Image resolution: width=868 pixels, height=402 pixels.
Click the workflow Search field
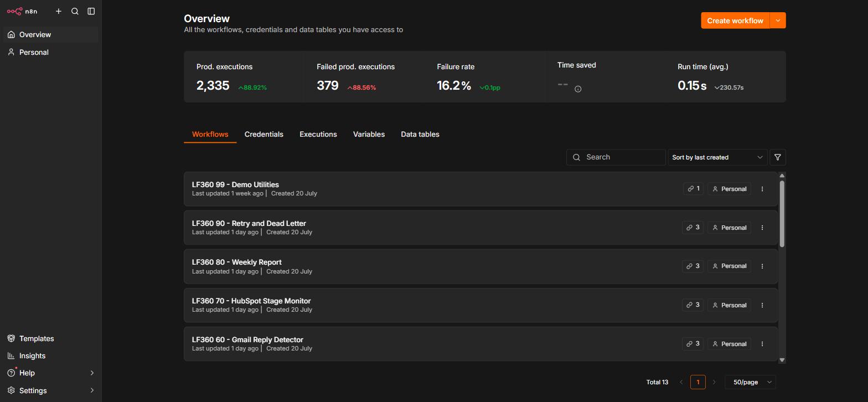[616, 157]
